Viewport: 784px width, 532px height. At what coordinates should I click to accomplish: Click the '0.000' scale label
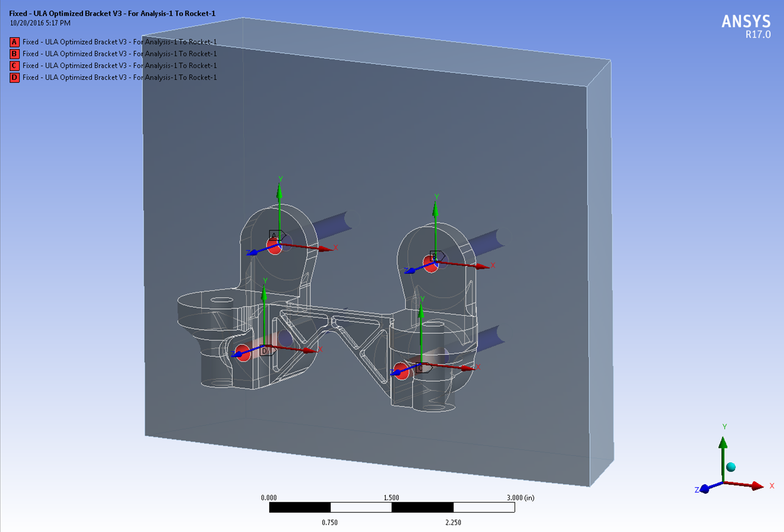(x=269, y=498)
